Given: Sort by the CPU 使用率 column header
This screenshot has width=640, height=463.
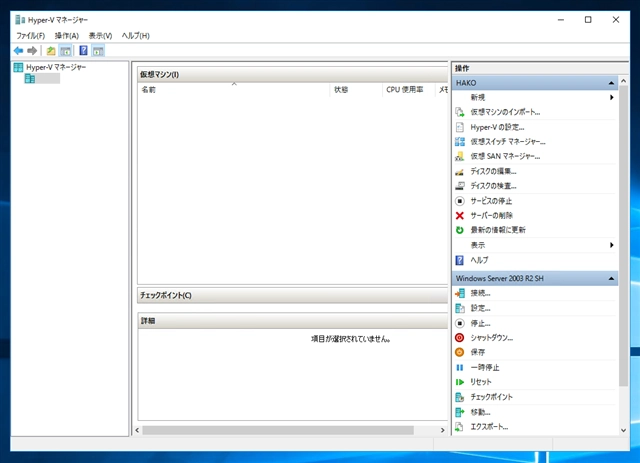Looking at the screenshot, I should click(x=409, y=90).
